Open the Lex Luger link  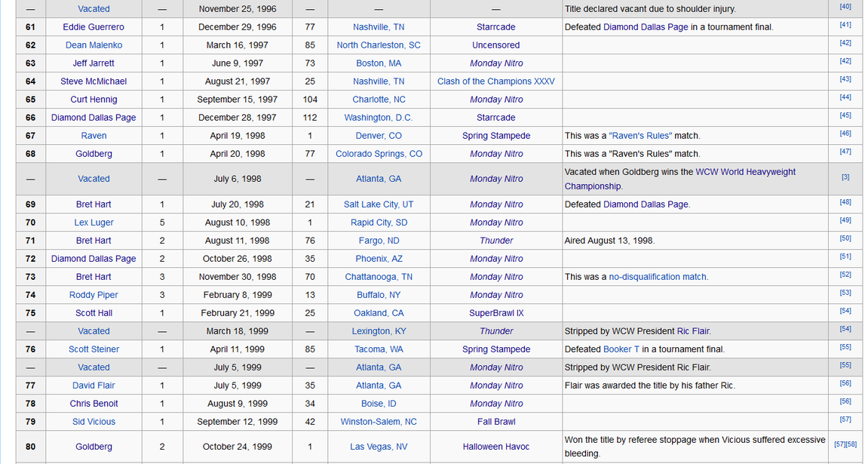94,223
